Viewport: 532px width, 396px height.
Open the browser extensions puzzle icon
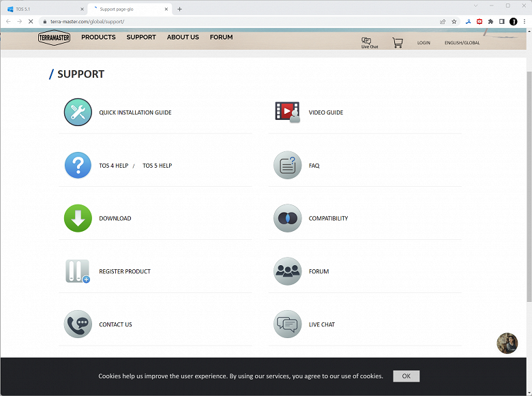coord(490,21)
